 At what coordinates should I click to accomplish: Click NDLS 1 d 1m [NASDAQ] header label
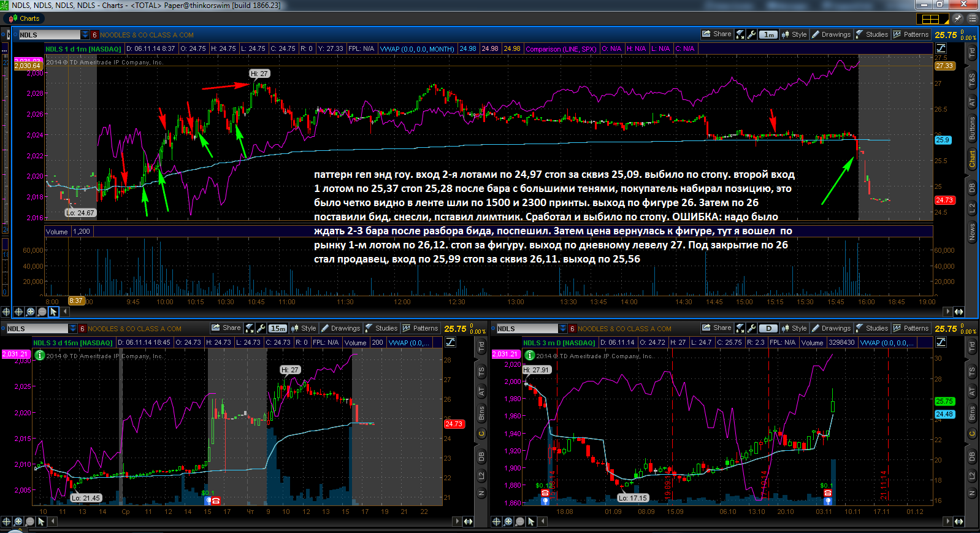point(83,48)
